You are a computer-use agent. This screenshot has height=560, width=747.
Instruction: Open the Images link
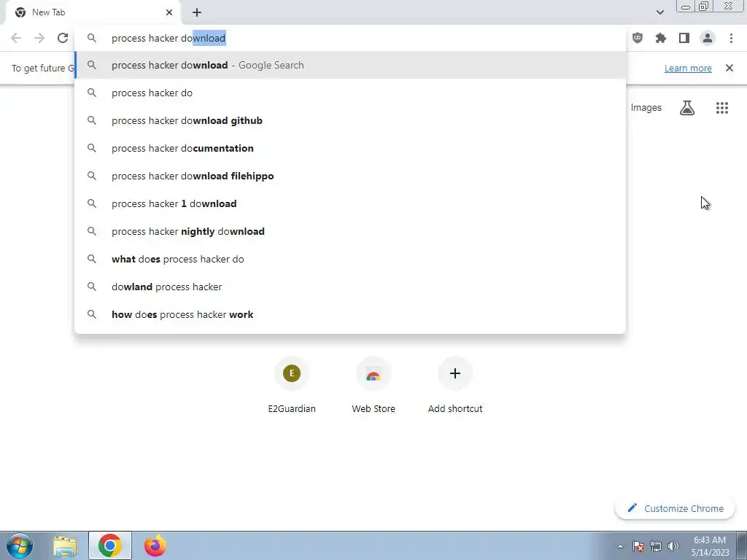pyautogui.click(x=646, y=108)
